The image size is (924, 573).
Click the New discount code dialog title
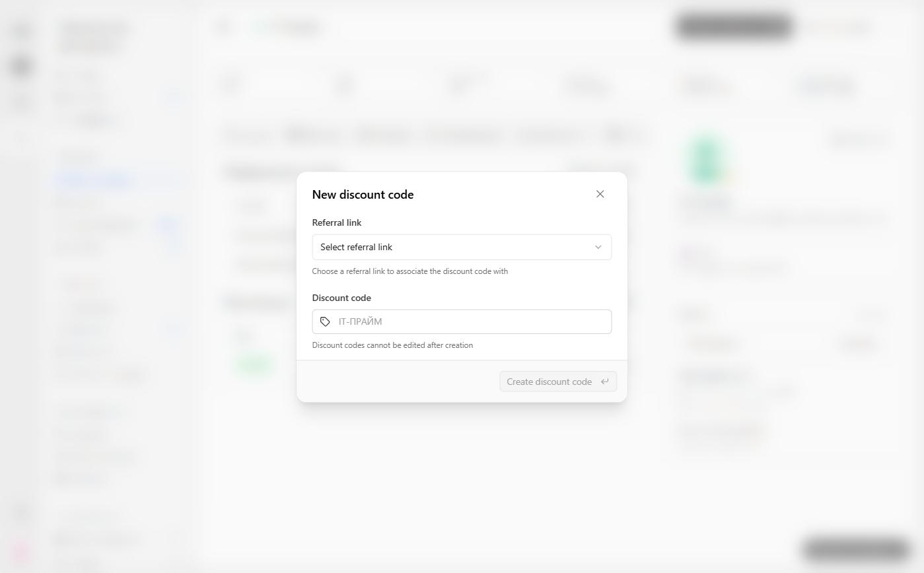point(363,195)
